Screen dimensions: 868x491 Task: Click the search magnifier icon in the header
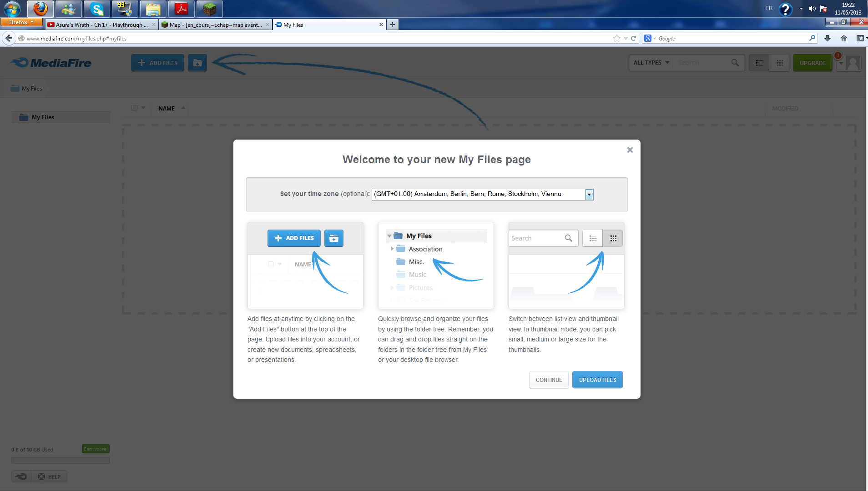click(735, 63)
